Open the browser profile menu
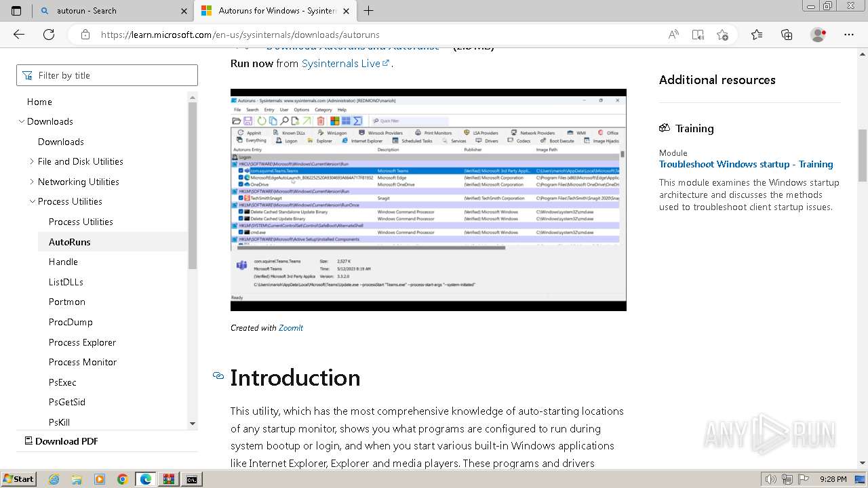The width and height of the screenshot is (868, 488). coord(818,35)
